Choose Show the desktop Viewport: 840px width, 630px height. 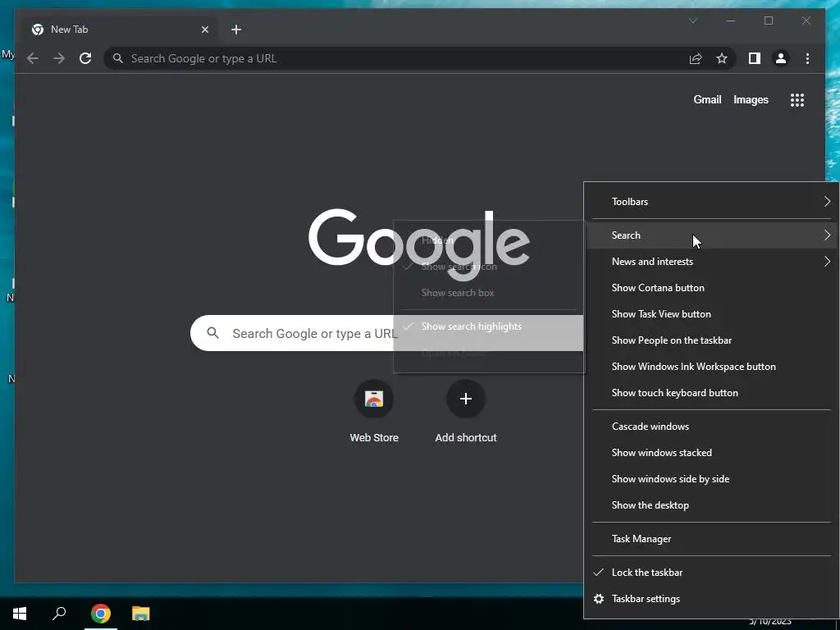tap(711, 505)
